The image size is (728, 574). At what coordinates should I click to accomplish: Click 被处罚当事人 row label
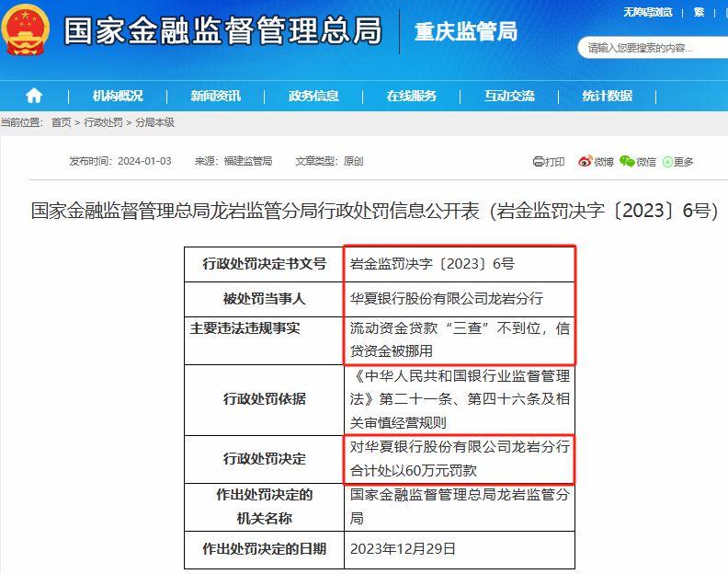(264, 299)
